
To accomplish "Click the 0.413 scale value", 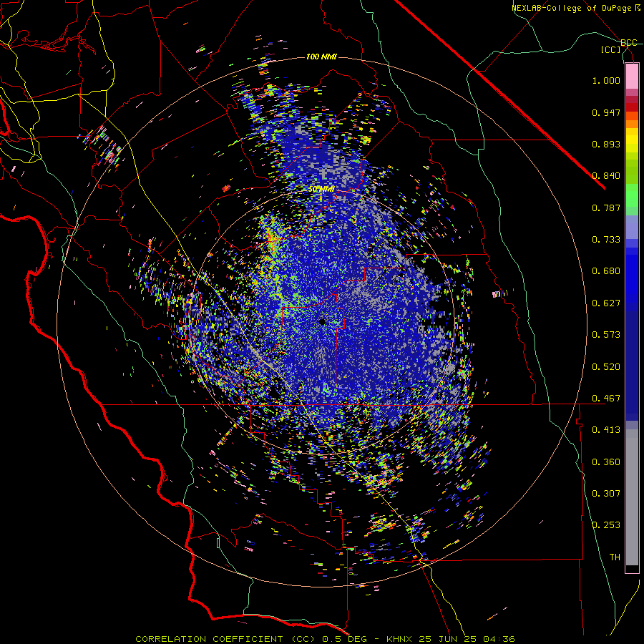I will click(x=606, y=430).
